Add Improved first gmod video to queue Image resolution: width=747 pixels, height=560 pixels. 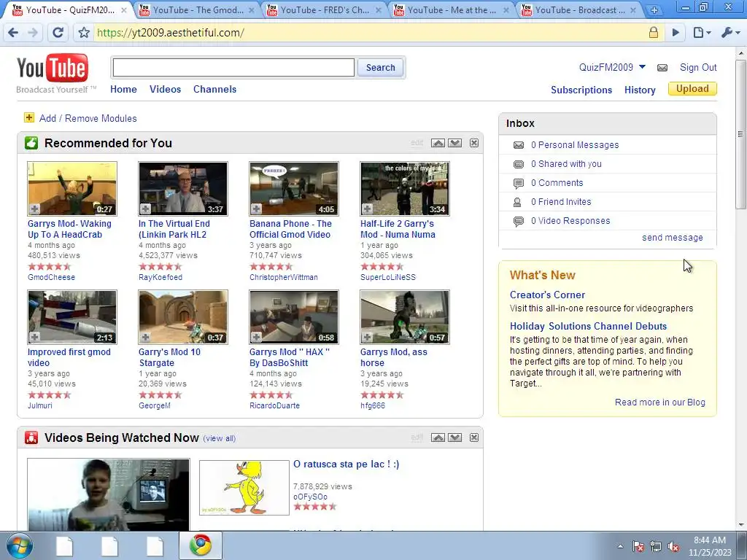click(35, 337)
